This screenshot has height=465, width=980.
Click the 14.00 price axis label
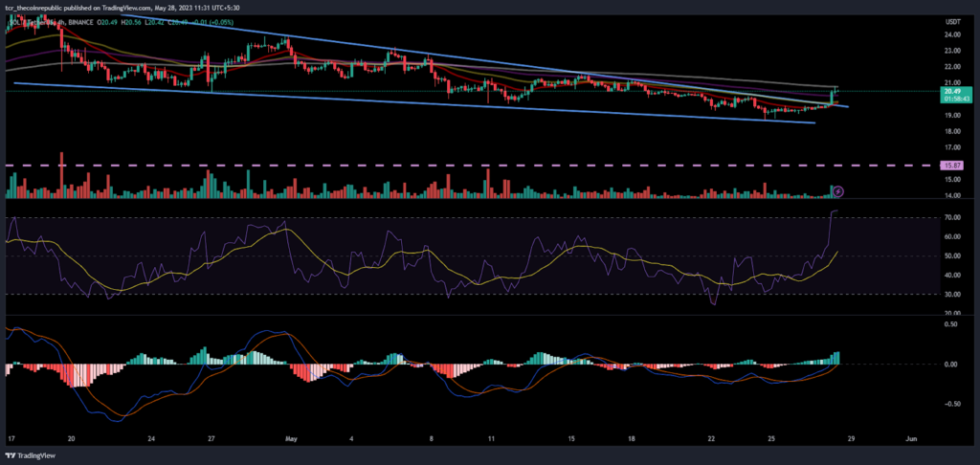tap(954, 196)
